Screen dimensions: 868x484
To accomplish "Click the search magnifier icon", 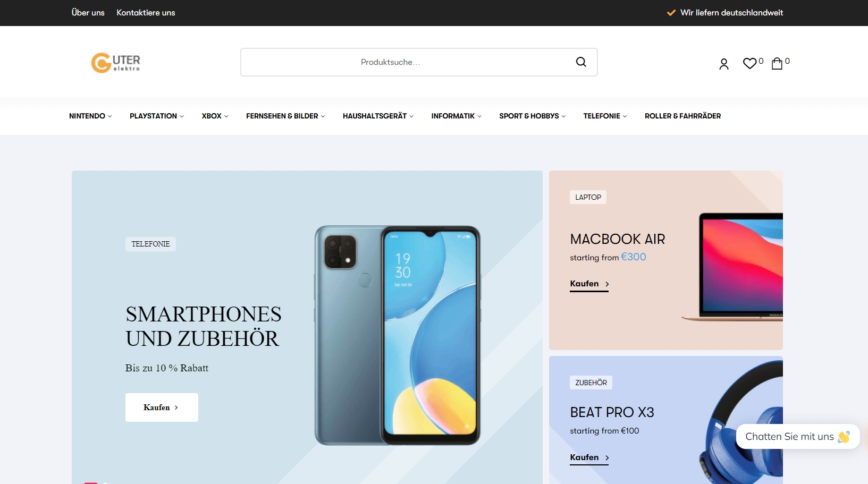I will click(581, 62).
